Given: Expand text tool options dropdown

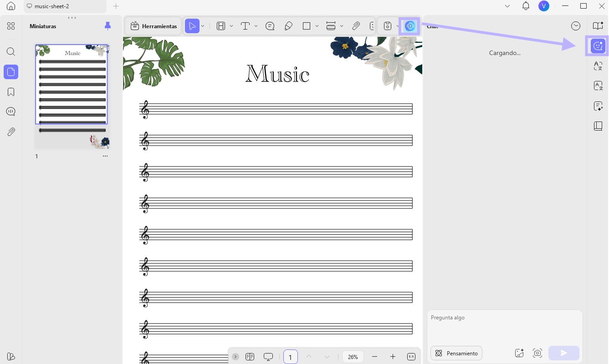Looking at the screenshot, I should (256, 26).
